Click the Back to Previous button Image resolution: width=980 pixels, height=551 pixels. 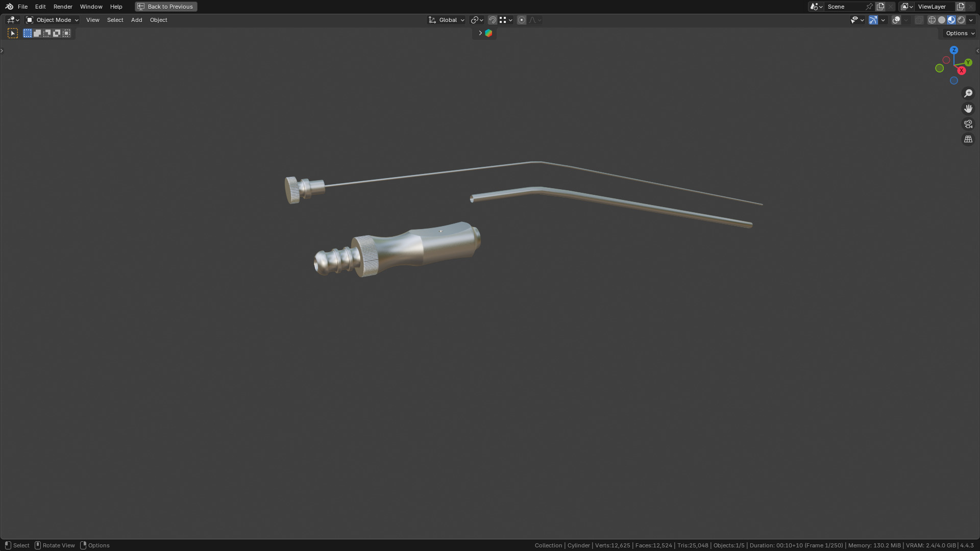coord(166,7)
